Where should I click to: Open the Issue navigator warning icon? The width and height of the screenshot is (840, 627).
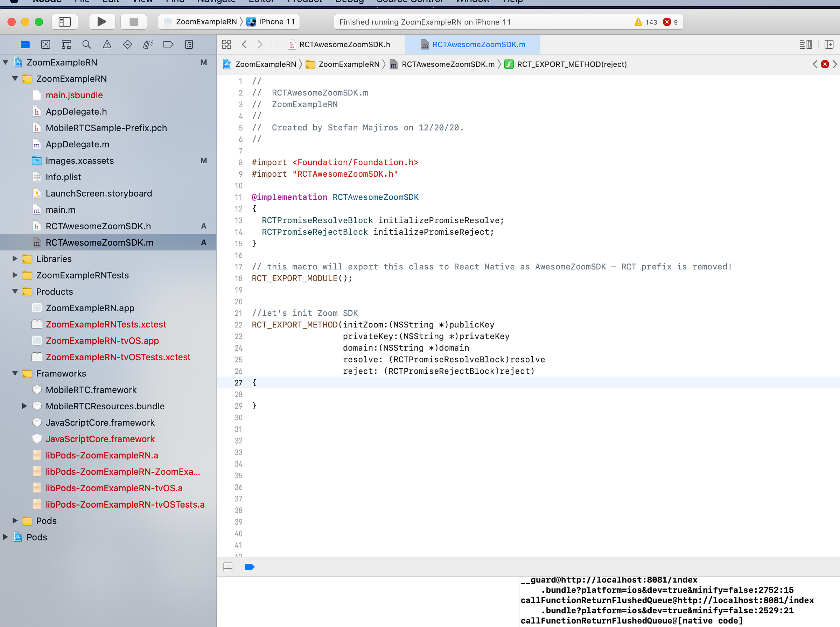click(x=107, y=44)
